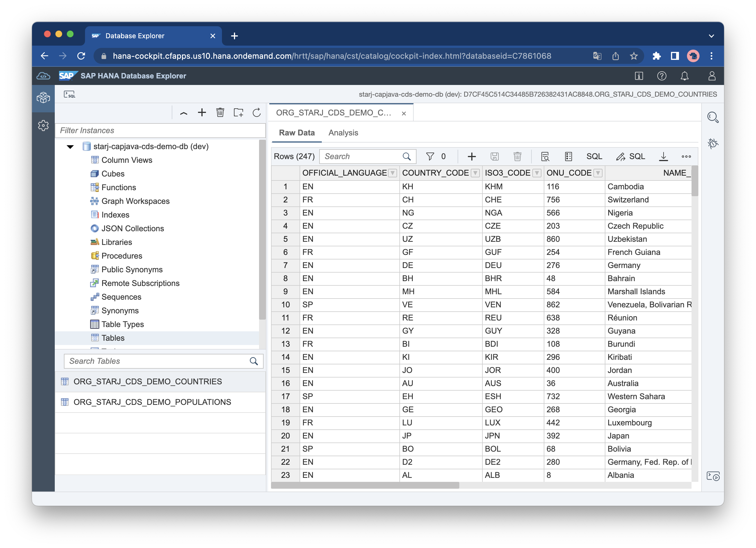The image size is (756, 548).
Task: Click the view row details icon
Action: (545, 157)
